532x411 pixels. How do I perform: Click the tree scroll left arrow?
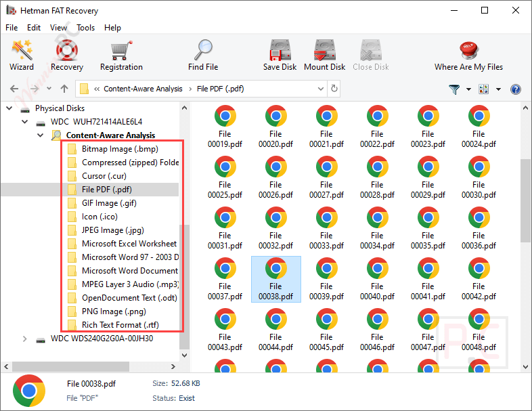coord(6,366)
